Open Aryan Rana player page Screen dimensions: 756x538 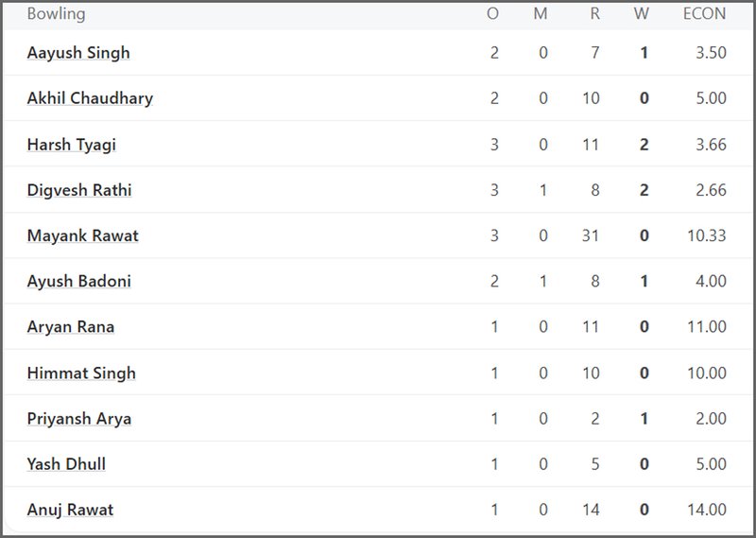(x=71, y=326)
